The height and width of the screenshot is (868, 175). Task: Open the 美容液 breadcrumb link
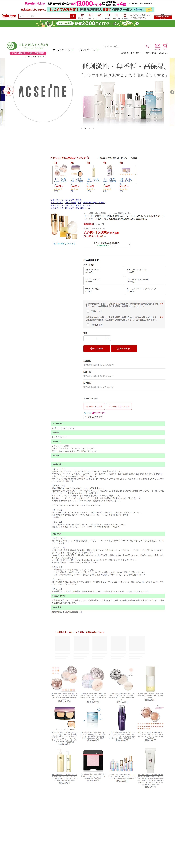click(x=78, y=200)
